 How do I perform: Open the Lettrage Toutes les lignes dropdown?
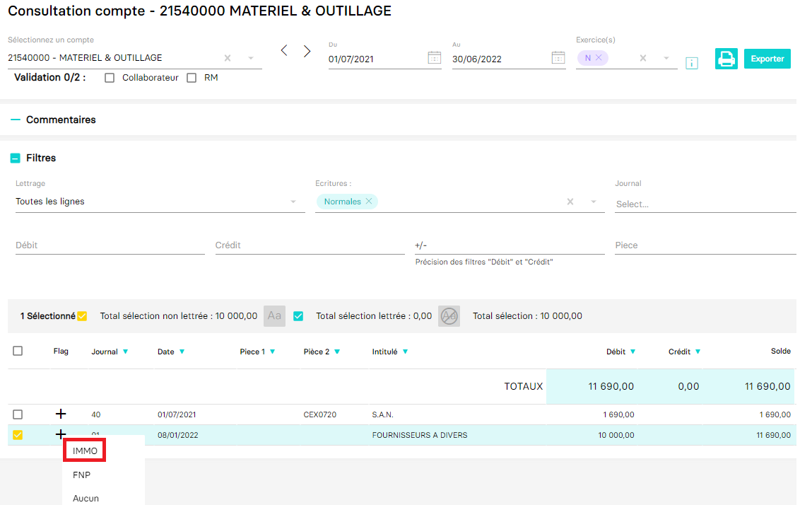(160, 202)
